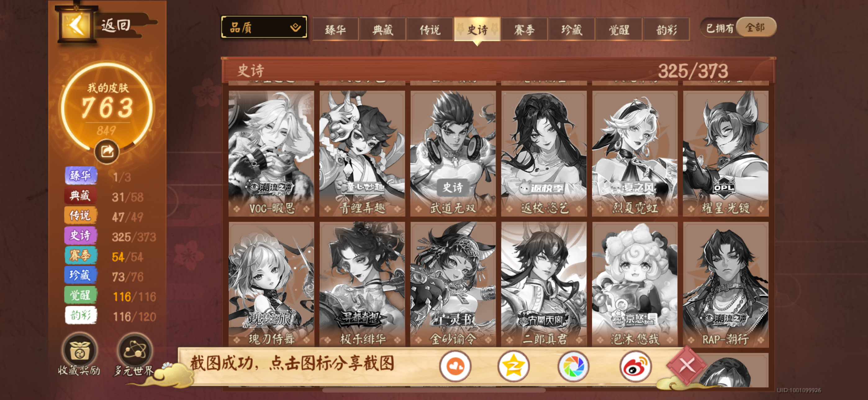Switch to the 觉醒 tab
Viewport: 868px width, 400px height.
(619, 30)
